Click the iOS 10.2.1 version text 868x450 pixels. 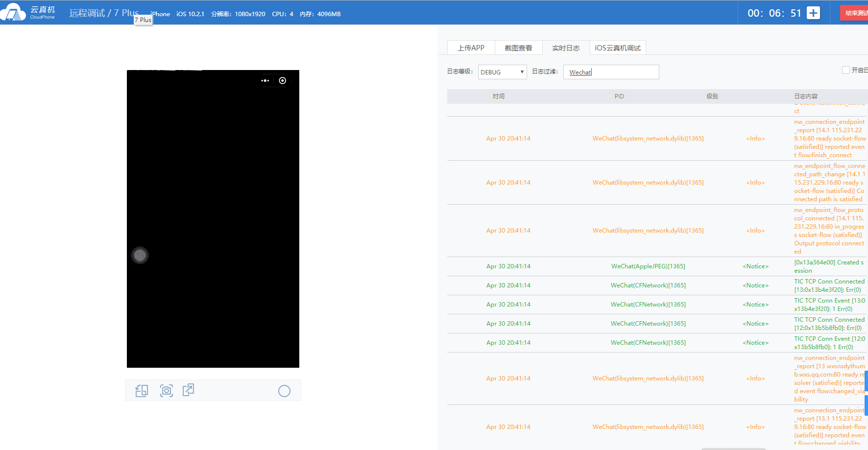pos(191,14)
